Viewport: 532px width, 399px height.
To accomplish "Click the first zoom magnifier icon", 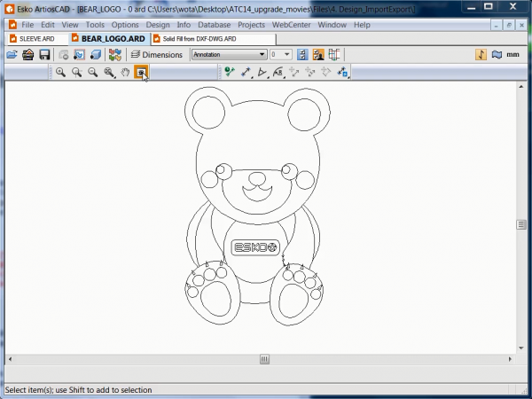I will tap(61, 72).
